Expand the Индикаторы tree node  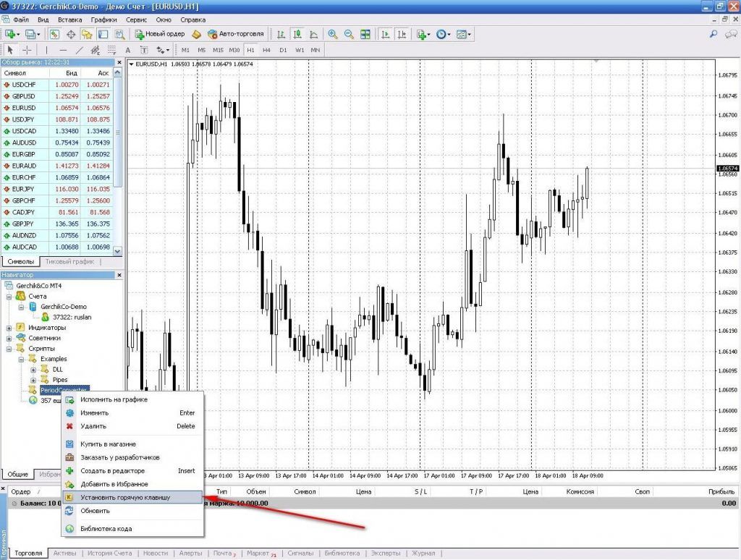point(9,327)
